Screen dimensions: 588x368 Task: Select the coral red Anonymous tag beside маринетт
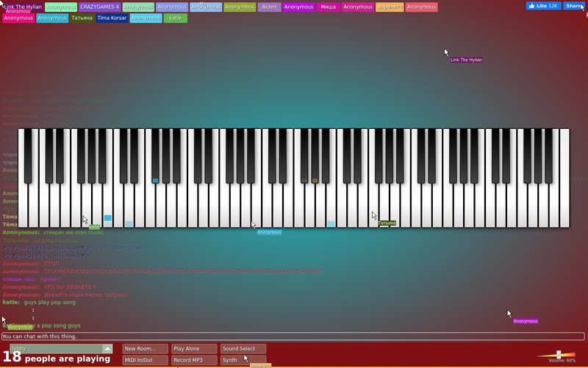[421, 7]
